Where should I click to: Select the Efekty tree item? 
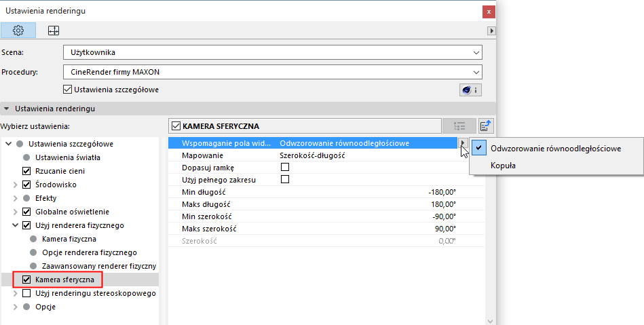point(46,198)
